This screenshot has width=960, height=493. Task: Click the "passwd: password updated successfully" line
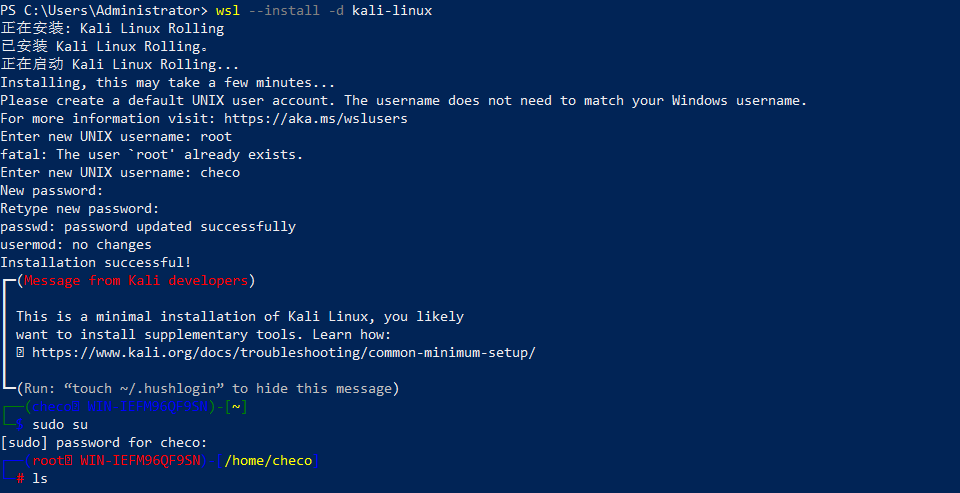click(x=148, y=227)
